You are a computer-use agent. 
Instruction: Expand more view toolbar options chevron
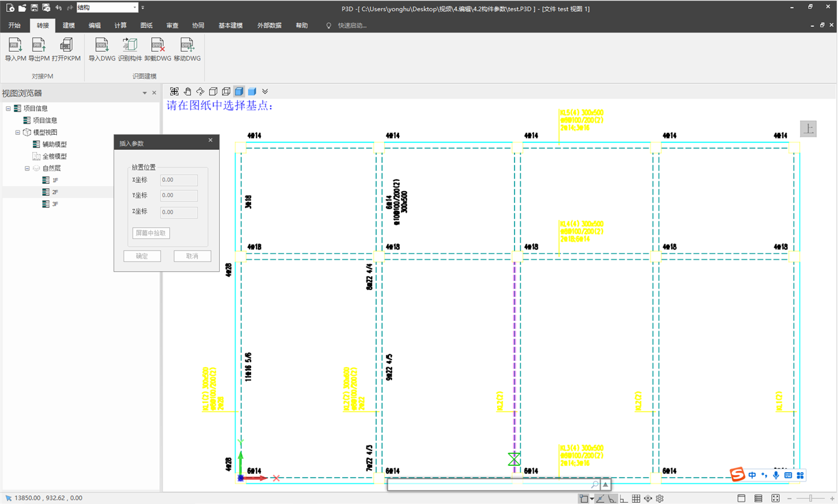265,92
